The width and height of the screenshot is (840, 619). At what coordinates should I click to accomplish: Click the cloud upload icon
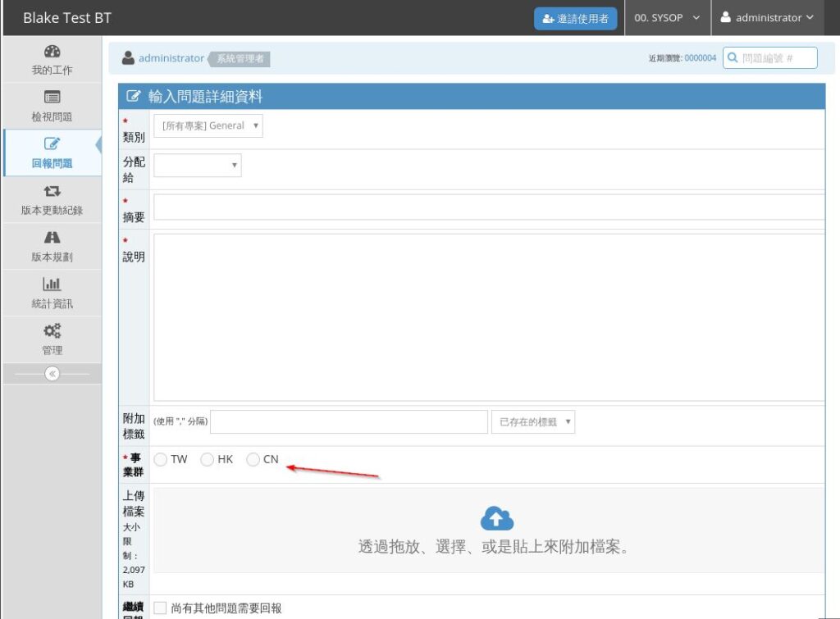click(x=496, y=518)
